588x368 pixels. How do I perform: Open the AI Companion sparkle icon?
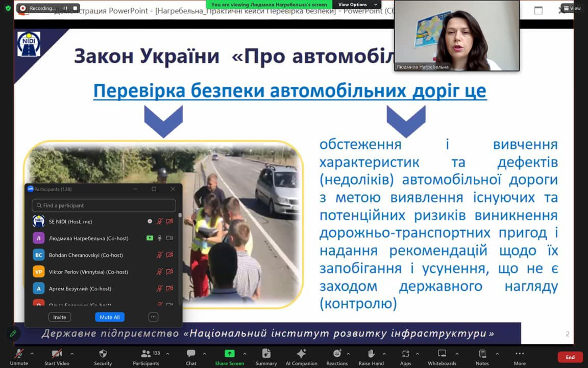pos(301,354)
